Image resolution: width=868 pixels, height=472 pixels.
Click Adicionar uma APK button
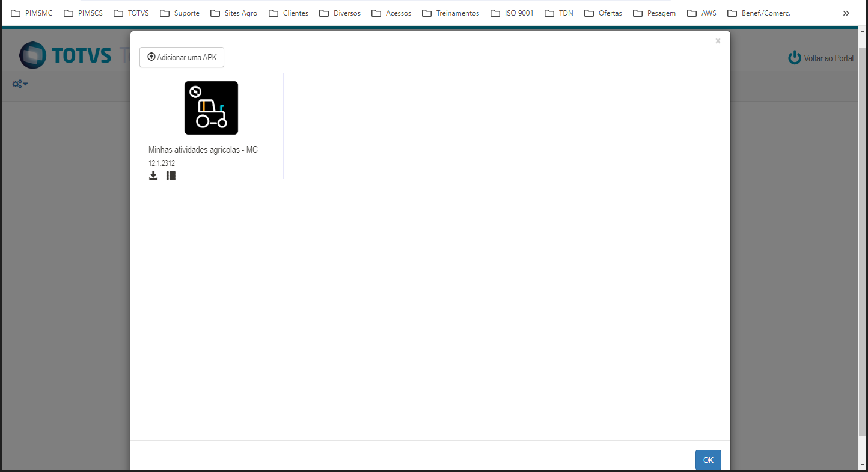(x=182, y=57)
